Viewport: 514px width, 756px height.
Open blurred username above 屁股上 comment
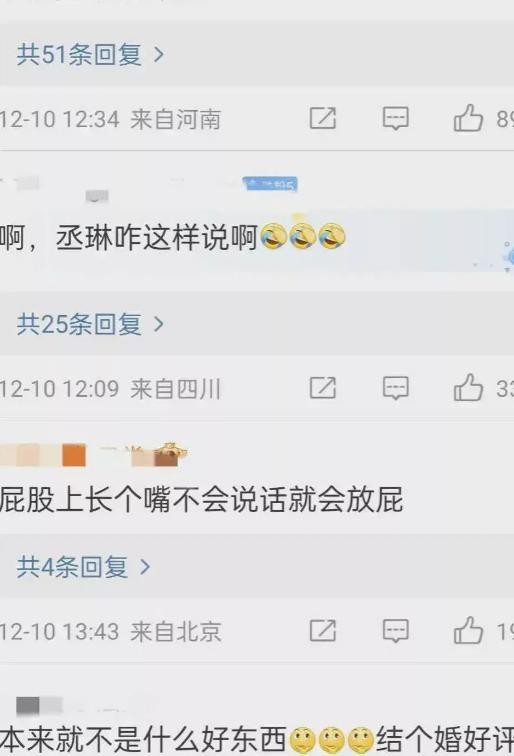pos(94,455)
